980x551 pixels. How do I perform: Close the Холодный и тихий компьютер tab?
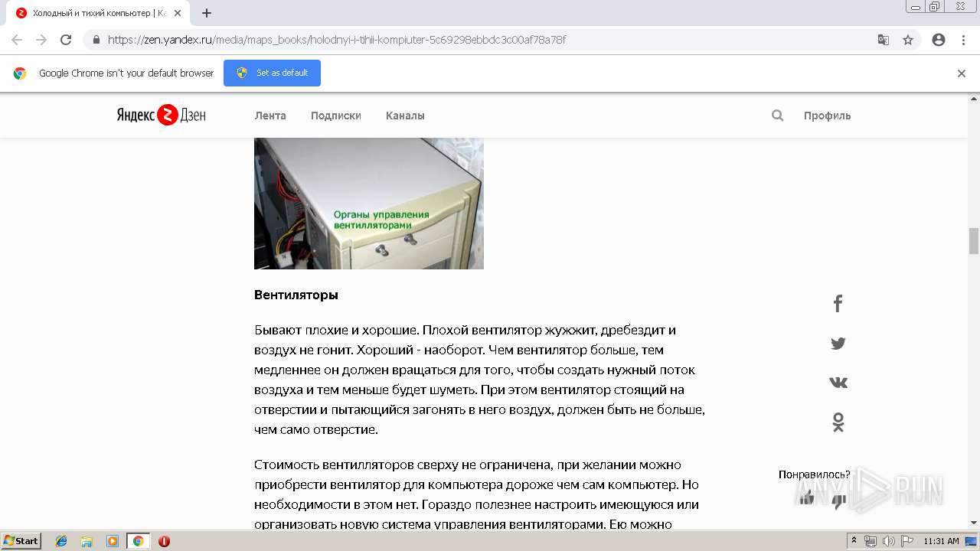(178, 13)
